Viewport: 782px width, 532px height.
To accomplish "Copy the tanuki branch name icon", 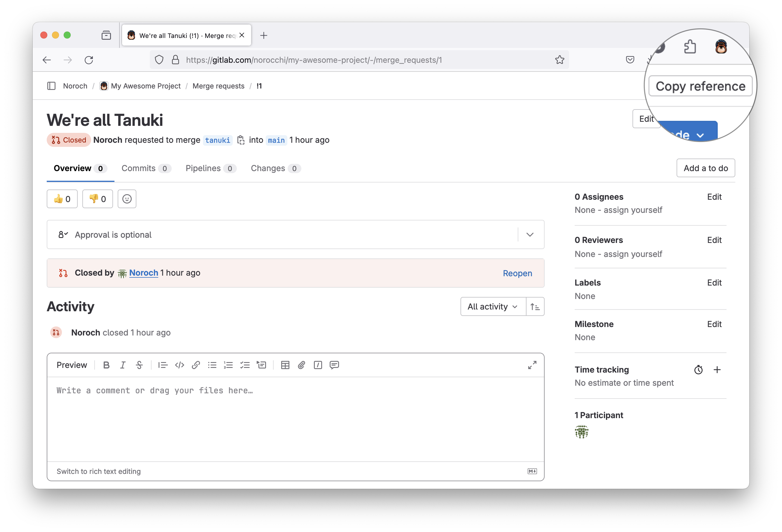I will [241, 140].
